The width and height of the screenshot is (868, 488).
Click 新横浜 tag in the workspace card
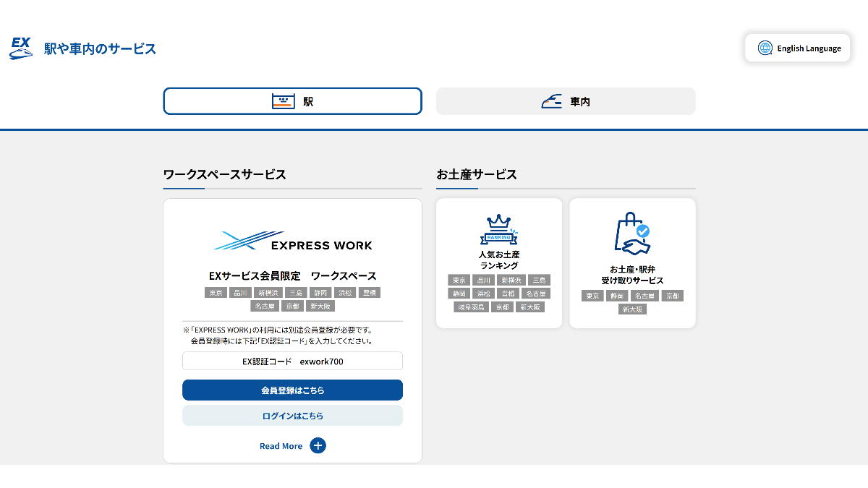point(268,293)
